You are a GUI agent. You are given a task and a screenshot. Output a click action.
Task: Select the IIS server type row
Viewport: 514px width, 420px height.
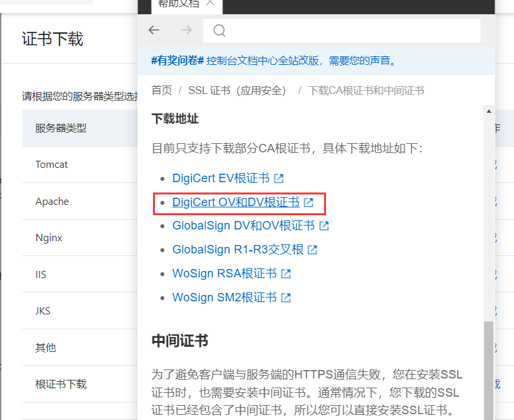[x=80, y=274]
